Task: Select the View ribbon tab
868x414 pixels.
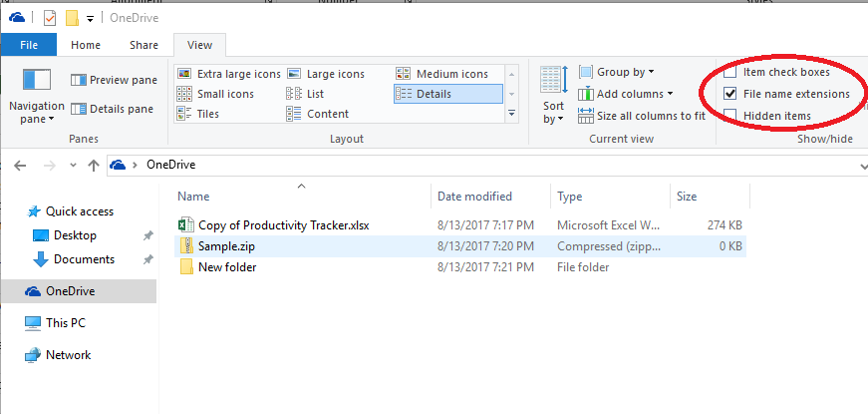Action: (200, 45)
